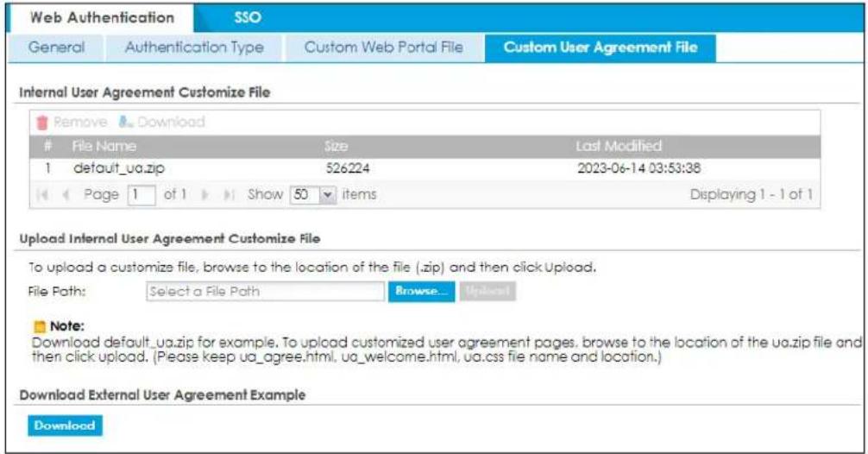Open the General sub-tab
Image resolution: width=868 pixels, height=454 pixels.
click(x=56, y=47)
